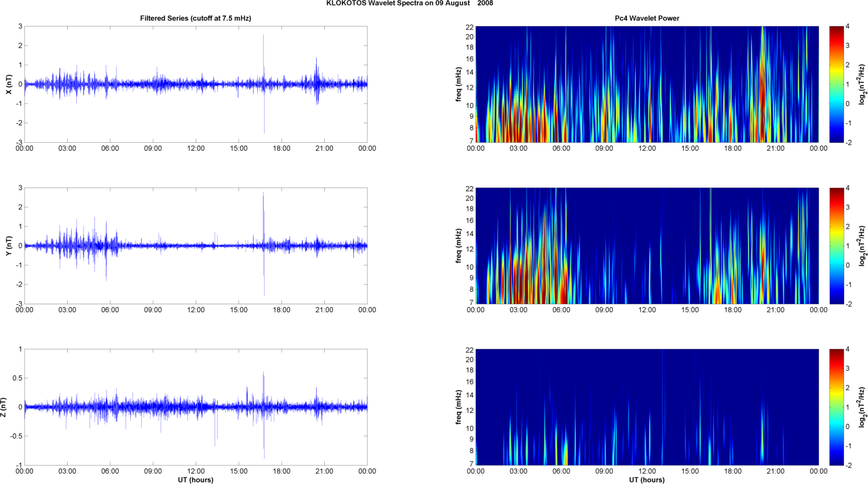868x484 pixels.
Task: Select the X component time series plot
Action: click(x=195, y=84)
